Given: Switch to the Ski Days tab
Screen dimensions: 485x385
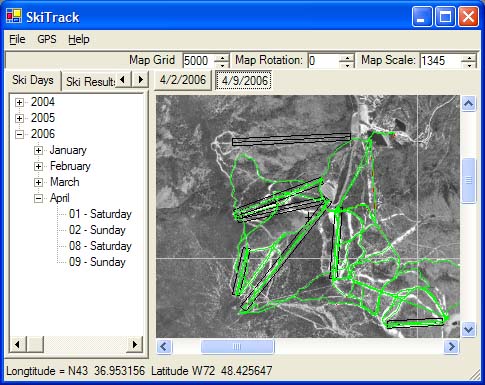Looking at the screenshot, I should (x=33, y=80).
